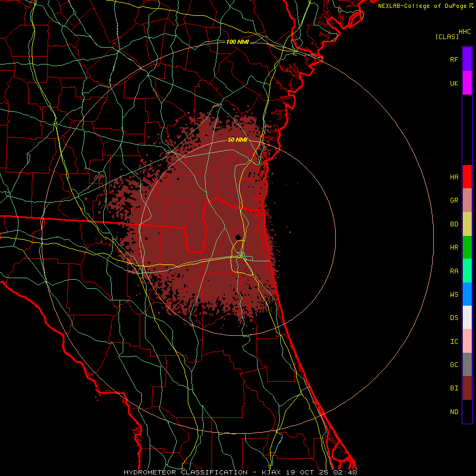Click the BI legend label
Screen dimensions: 476x476
coord(454,388)
